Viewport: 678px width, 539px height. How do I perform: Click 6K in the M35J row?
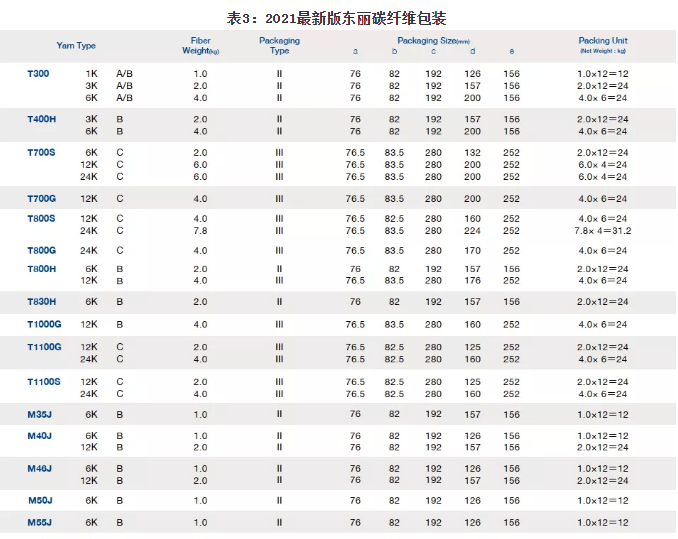point(91,415)
